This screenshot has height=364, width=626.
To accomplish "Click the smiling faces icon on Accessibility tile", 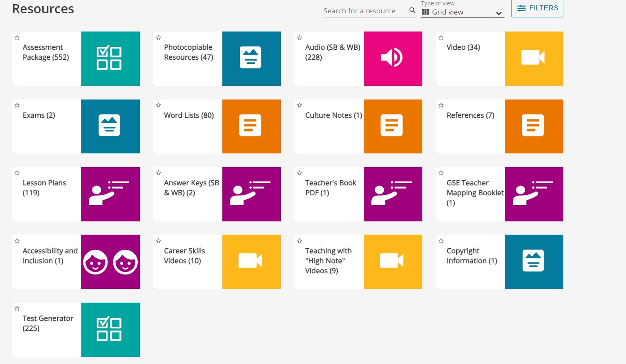I will [110, 262].
